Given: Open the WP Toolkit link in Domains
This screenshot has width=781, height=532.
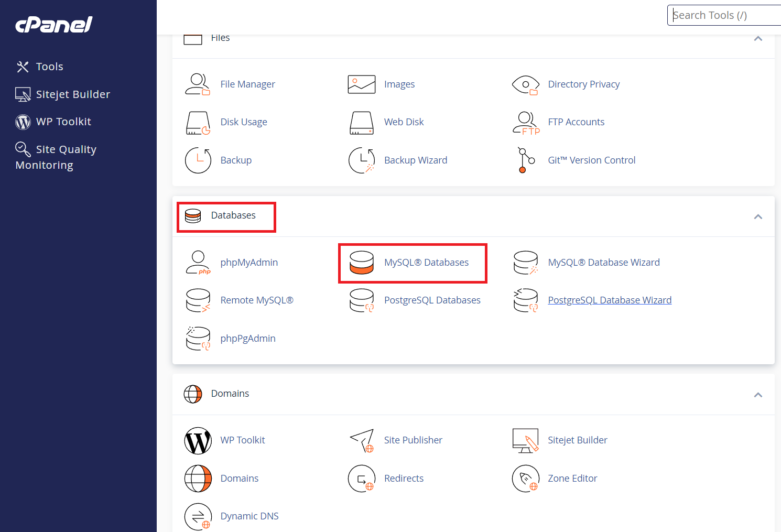Looking at the screenshot, I should [243, 440].
